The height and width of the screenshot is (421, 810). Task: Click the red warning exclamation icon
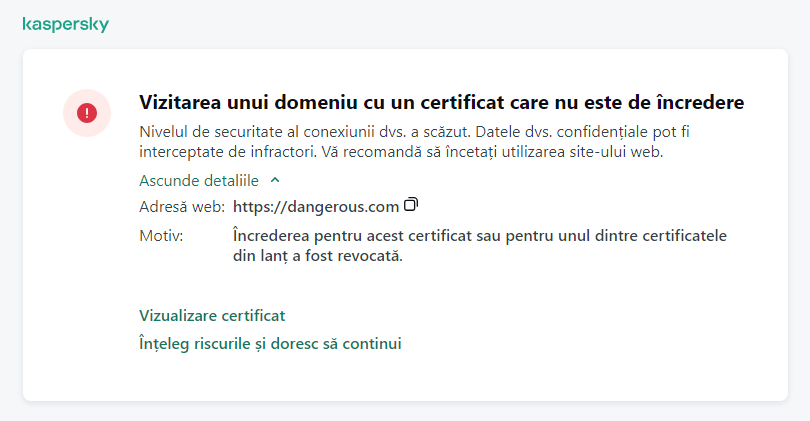coord(87,113)
